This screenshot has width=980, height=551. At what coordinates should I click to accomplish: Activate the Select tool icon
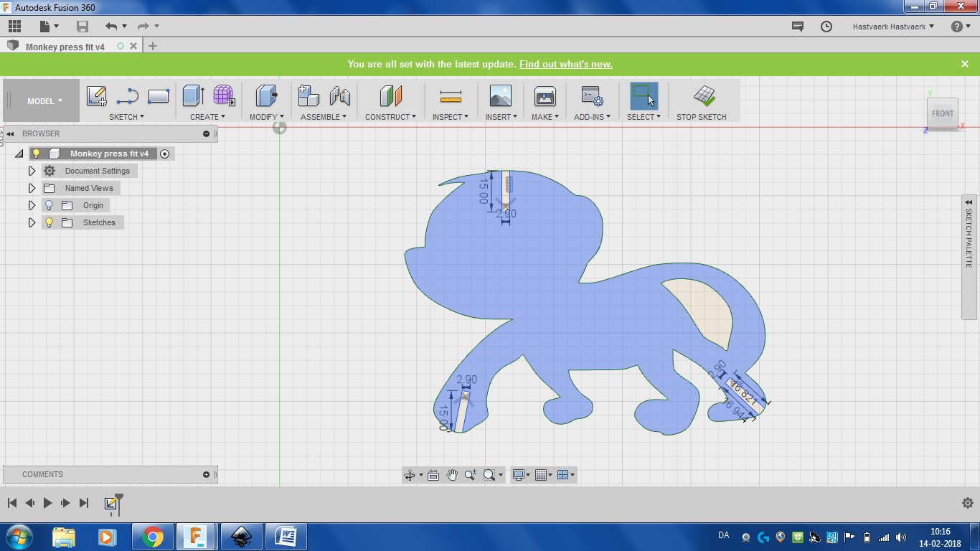point(644,95)
